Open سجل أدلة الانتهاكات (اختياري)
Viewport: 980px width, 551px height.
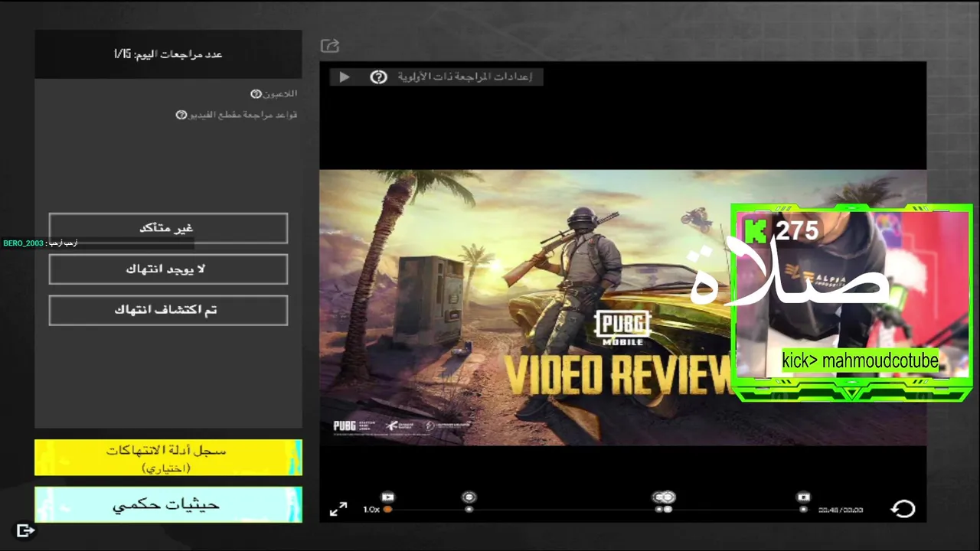click(x=168, y=457)
